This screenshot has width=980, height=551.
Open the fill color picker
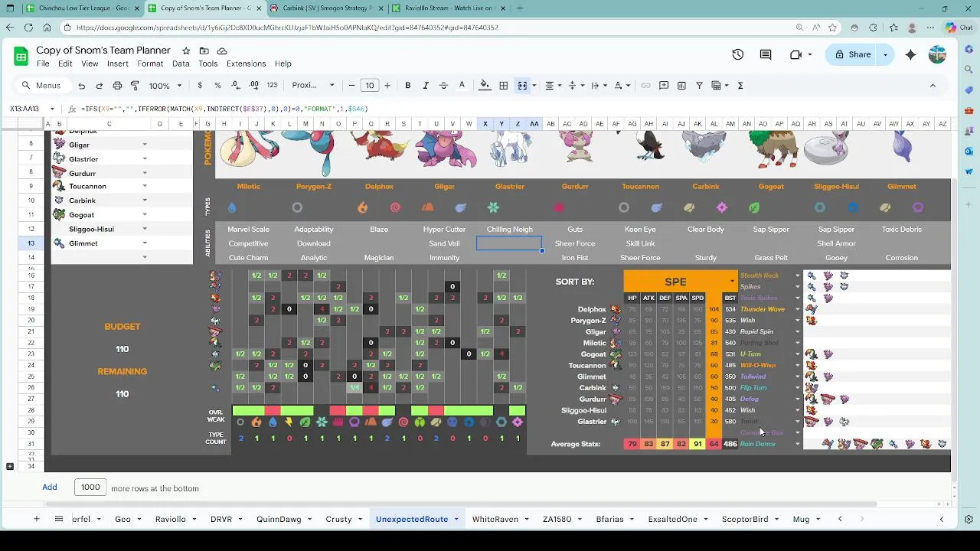click(485, 86)
